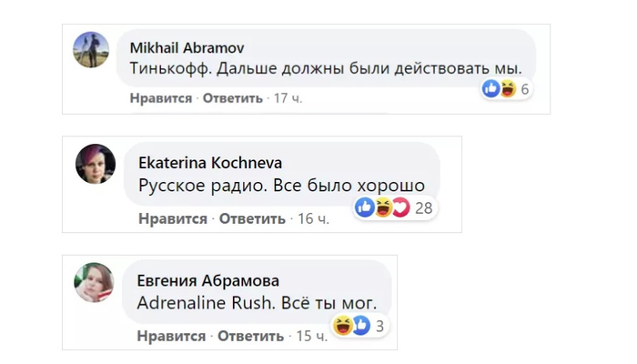637x364 pixels.
Task: Reply to Ekaterina Kochneva's comment via Ответить
Action: 252,219
